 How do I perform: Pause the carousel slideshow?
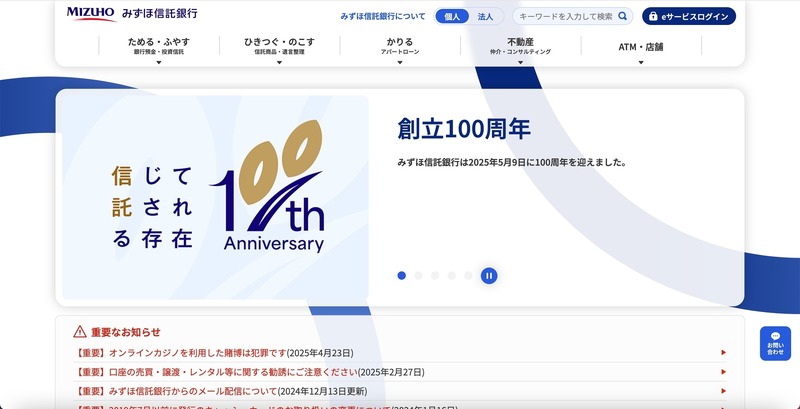tap(489, 275)
